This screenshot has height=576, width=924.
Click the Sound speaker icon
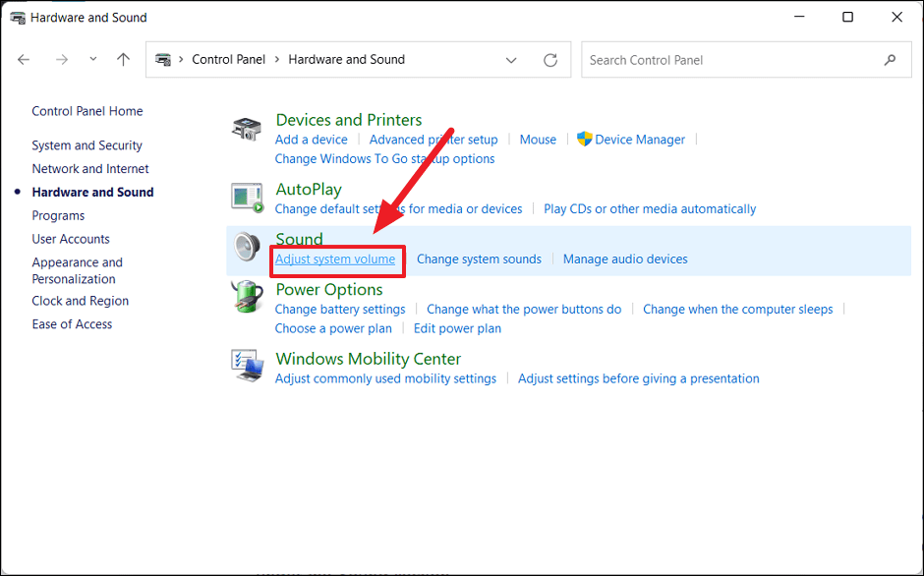(247, 247)
